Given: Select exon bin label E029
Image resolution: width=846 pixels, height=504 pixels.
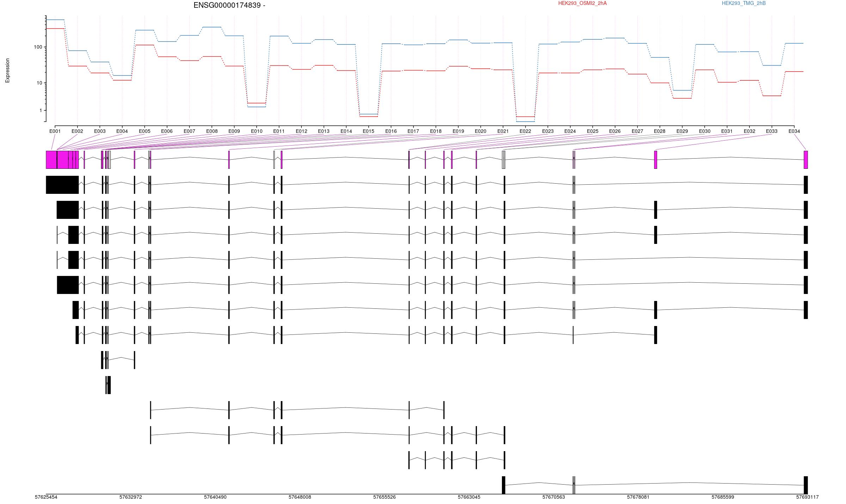Looking at the screenshot, I should click(682, 131).
